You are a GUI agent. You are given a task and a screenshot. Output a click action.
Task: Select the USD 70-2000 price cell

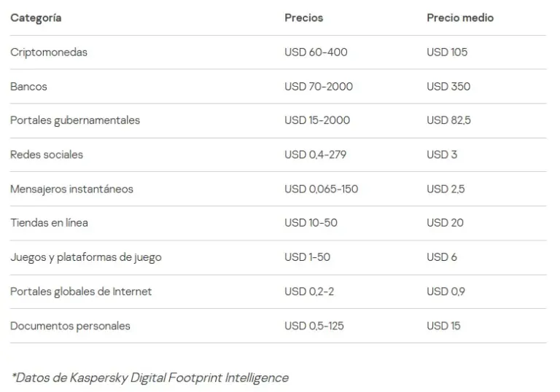(319, 87)
